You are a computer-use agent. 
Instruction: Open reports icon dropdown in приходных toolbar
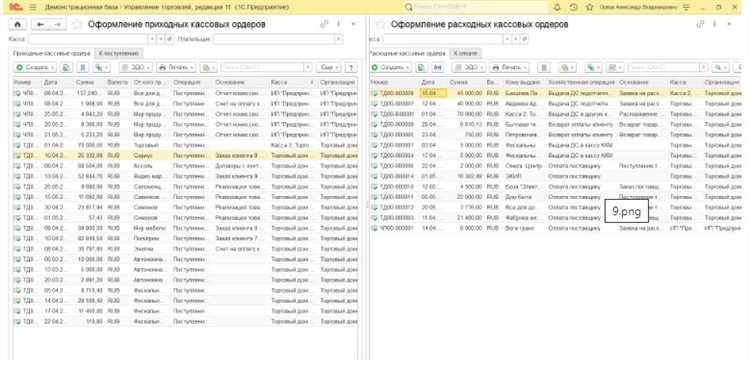point(208,67)
